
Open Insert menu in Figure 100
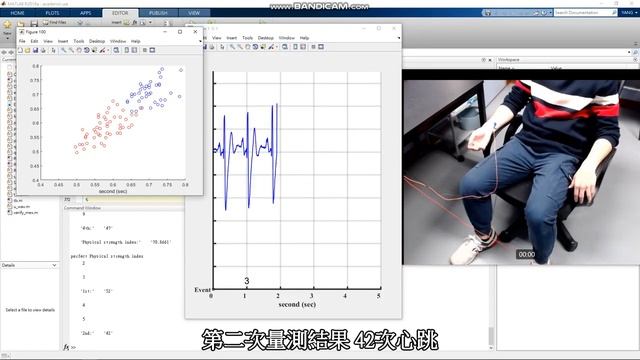(63, 41)
